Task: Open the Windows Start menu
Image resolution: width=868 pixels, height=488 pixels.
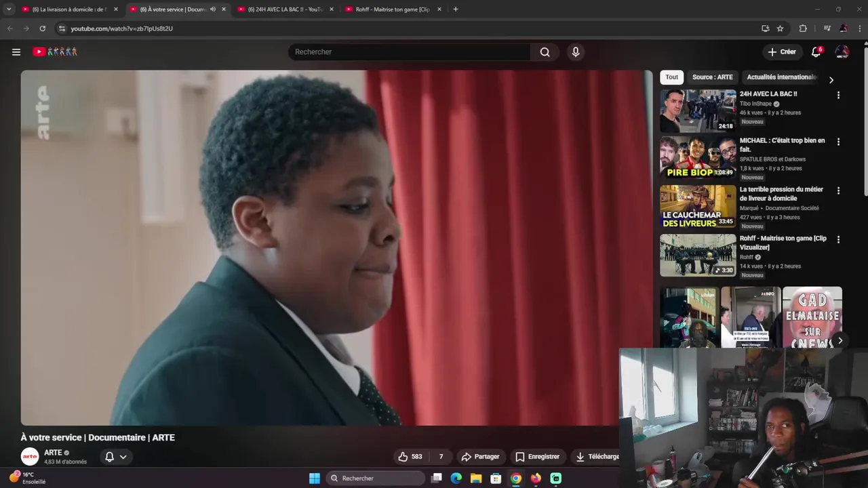Action: (315, 479)
